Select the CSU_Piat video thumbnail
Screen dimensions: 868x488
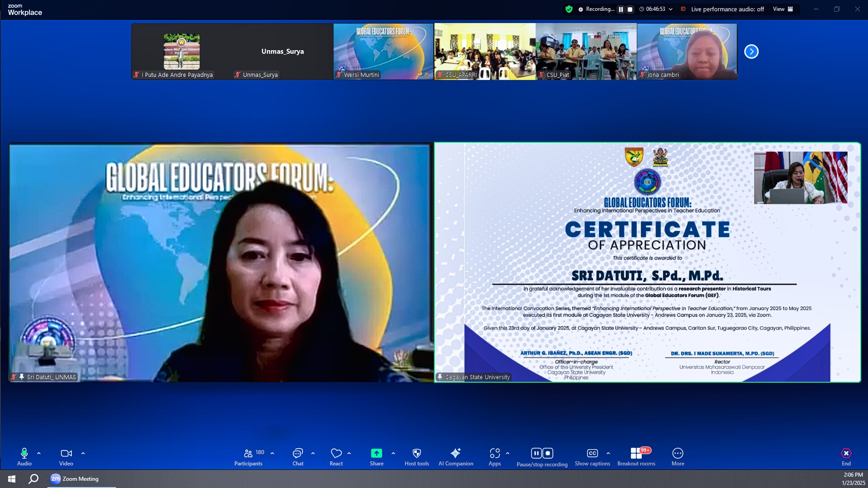(586, 52)
